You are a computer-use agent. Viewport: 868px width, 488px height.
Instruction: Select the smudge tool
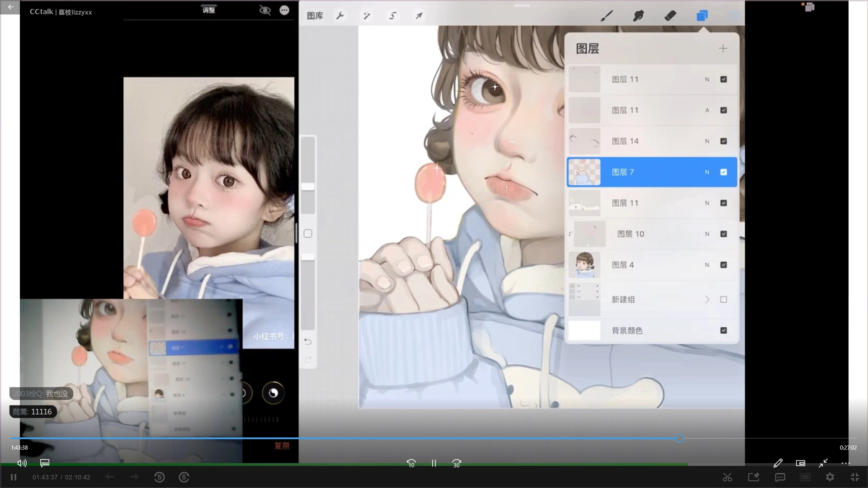coord(638,16)
